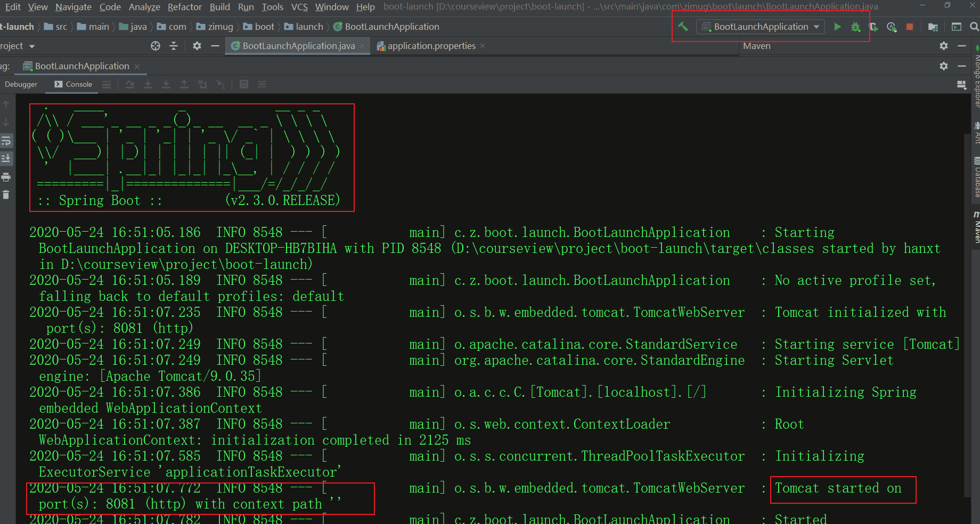Close the application.properties tab
Screen dimensions: 980x524
(x=483, y=46)
